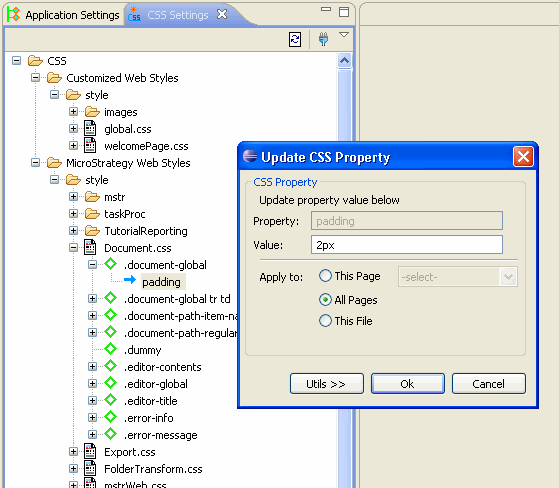This screenshot has height=488, width=559.
Task: Select the This File radio button
Action: [325, 320]
